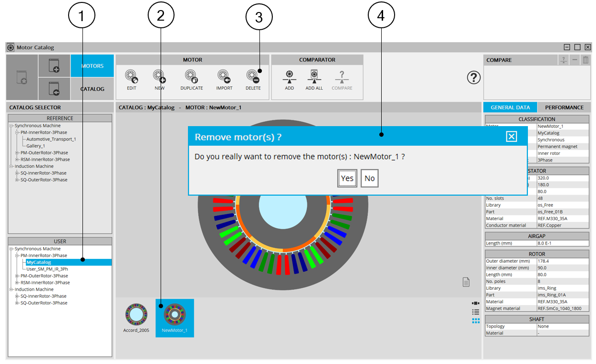The height and width of the screenshot is (364, 596).
Task: Click No to cancel motor removal
Action: pos(369,178)
